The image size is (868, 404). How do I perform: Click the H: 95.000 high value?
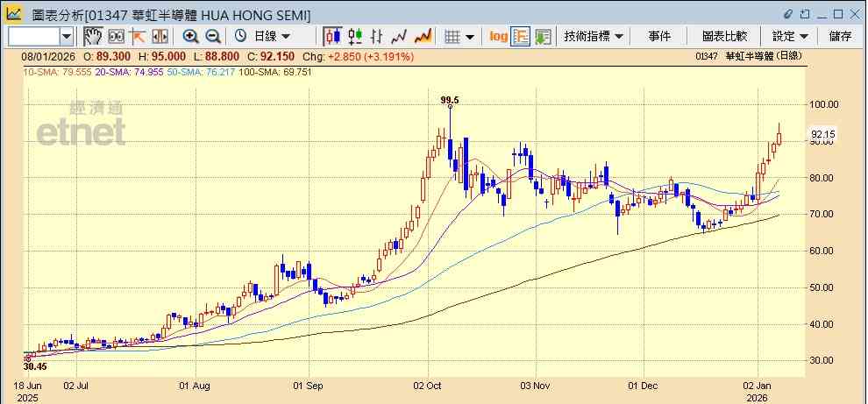[x=161, y=56]
